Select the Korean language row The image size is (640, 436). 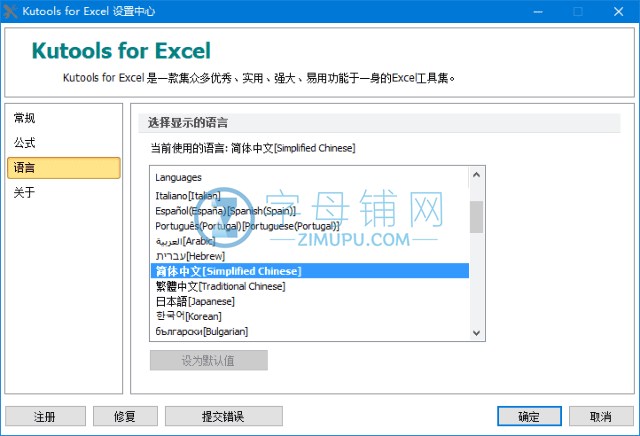[310, 316]
